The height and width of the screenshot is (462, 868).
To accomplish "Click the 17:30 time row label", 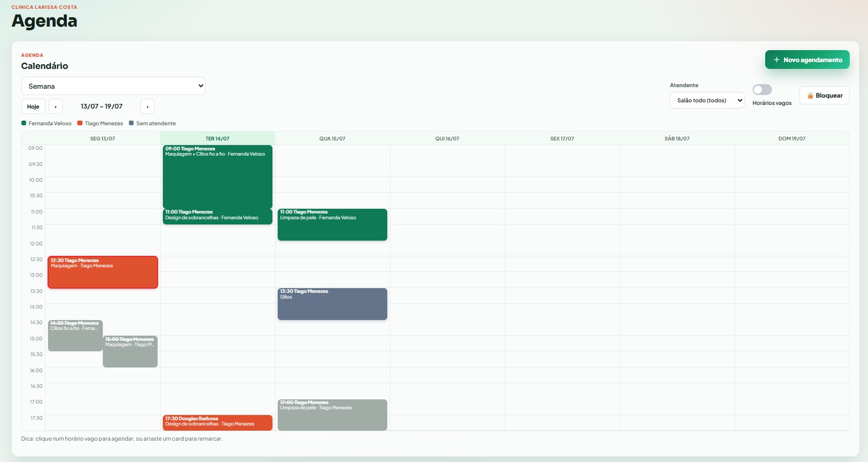I will point(36,418).
